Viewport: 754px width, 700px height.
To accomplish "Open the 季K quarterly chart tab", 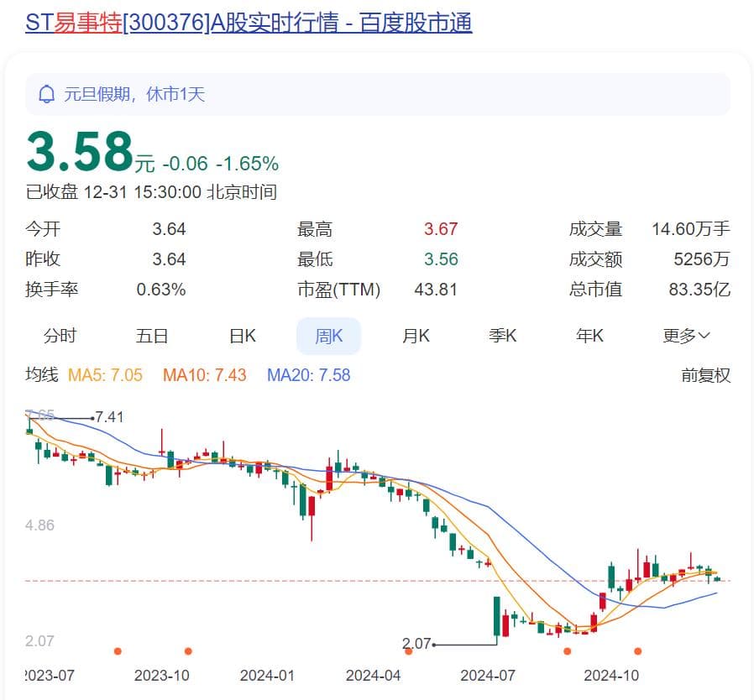I will 503,337.
